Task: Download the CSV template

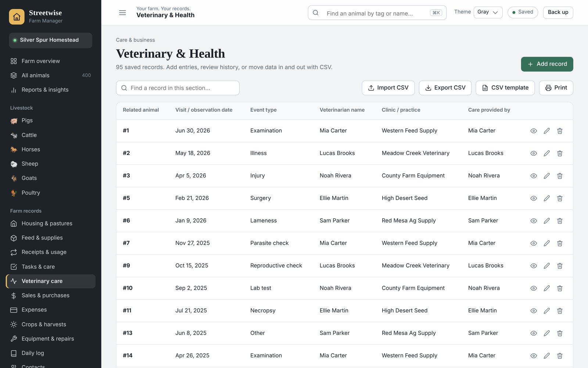Action: [505, 88]
